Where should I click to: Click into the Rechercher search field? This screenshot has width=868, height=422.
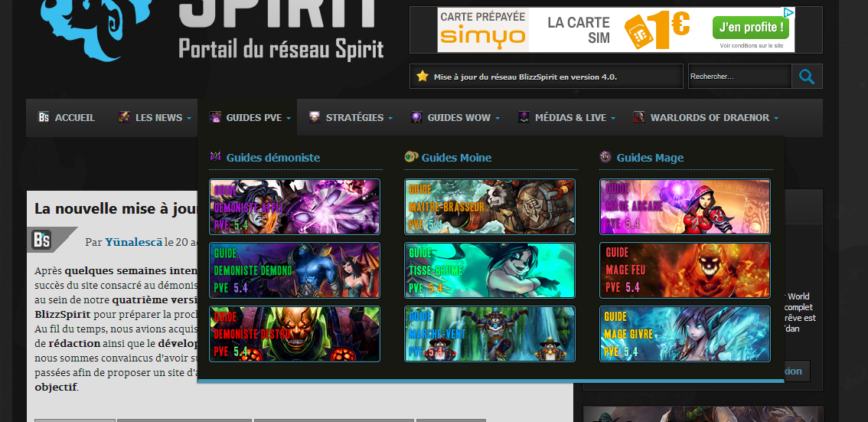[x=738, y=77]
